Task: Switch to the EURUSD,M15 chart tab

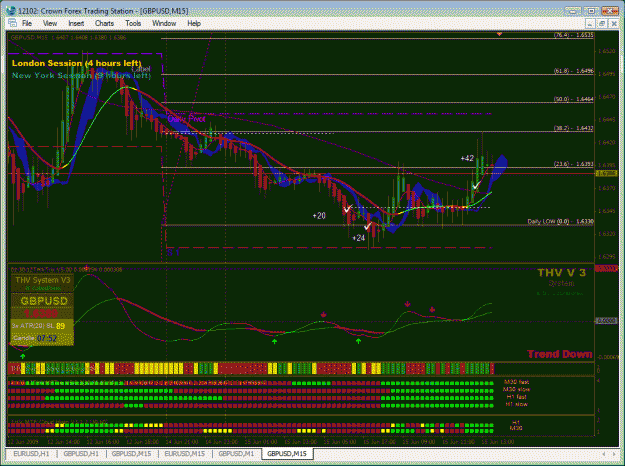Action: point(185,454)
